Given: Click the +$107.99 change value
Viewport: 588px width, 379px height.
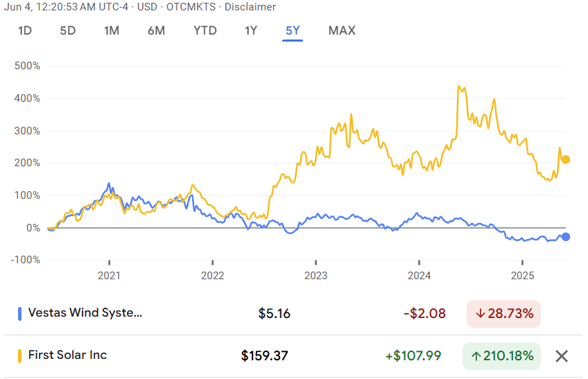Looking at the screenshot, I should pos(413,355).
